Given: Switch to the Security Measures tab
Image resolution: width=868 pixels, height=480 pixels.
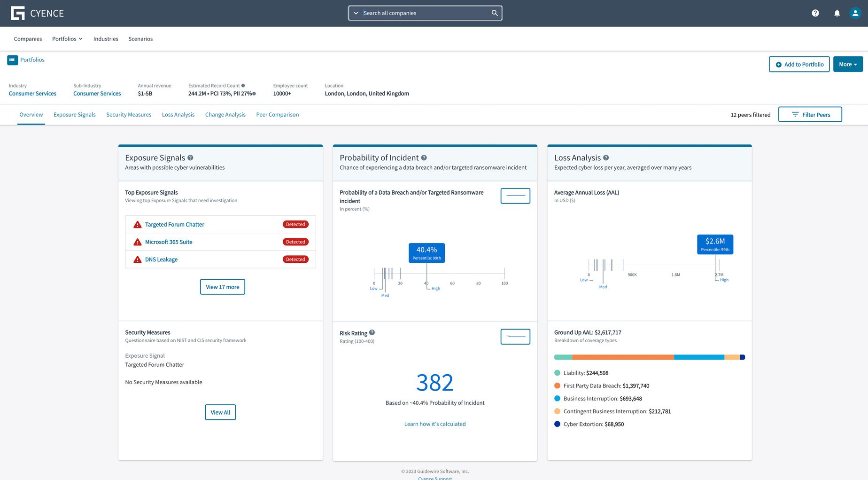Looking at the screenshot, I should click(x=129, y=114).
